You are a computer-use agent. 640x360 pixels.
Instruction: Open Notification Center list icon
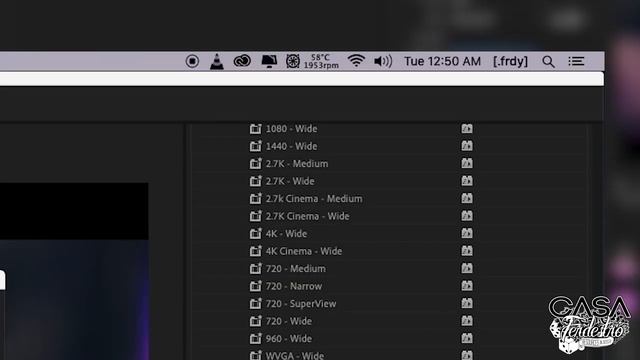click(576, 61)
